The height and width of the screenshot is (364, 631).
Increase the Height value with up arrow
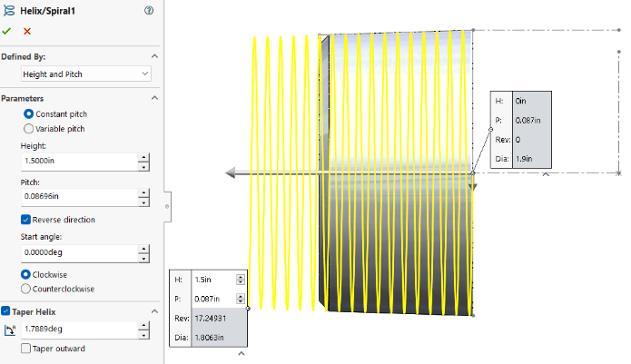143,158
